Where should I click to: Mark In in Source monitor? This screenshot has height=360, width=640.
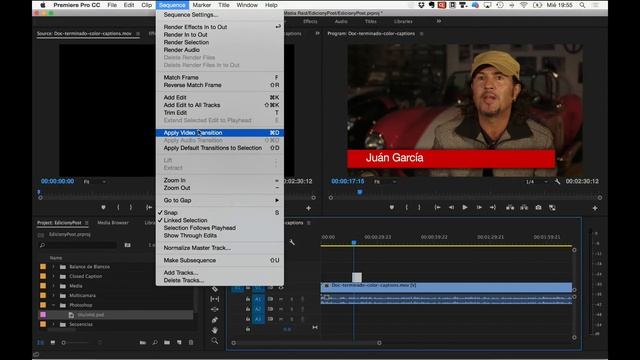(x=118, y=207)
